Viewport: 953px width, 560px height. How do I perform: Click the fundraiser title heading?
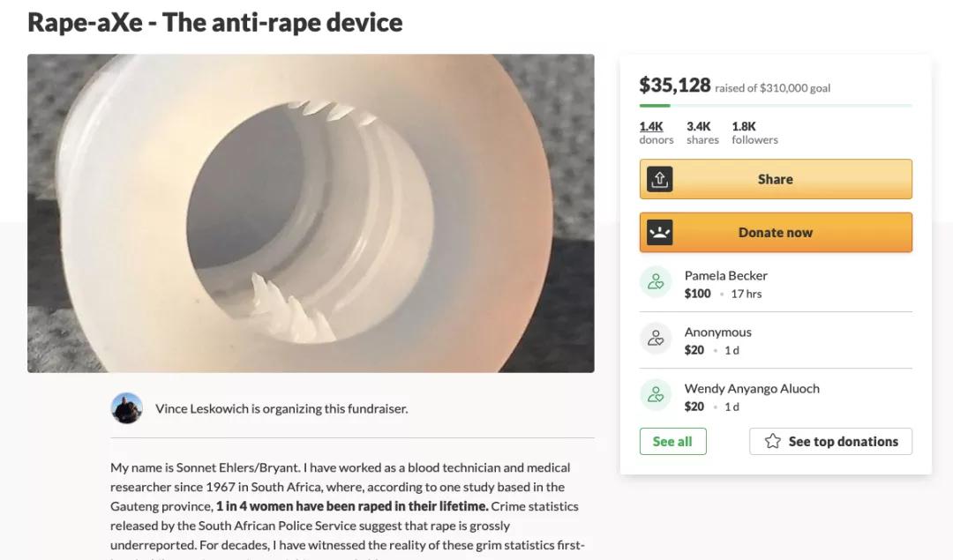click(215, 22)
